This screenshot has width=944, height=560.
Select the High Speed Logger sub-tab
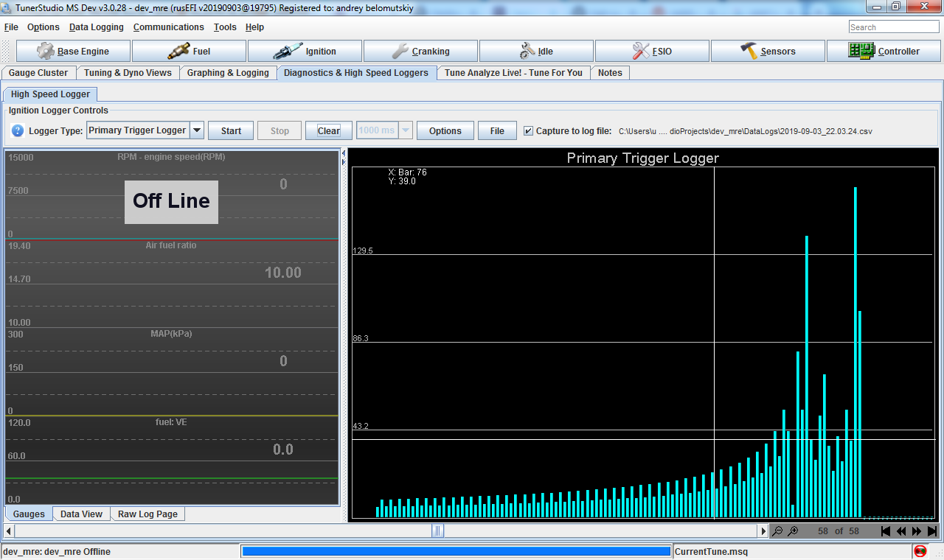(x=50, y=94)
